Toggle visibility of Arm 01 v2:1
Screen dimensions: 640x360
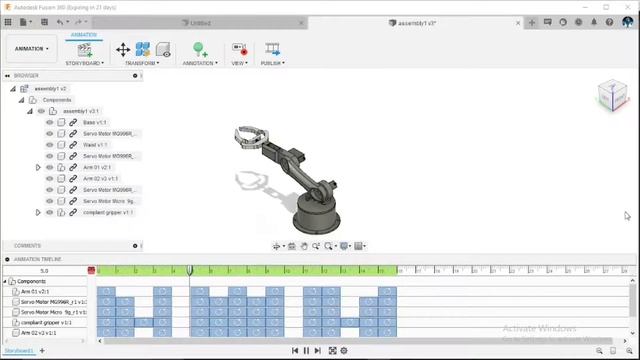pos(50,167)
